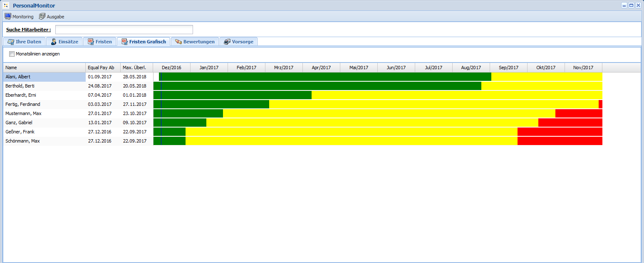
Task: Maximize the PersonalMonitor window
Action: [631, 5]
